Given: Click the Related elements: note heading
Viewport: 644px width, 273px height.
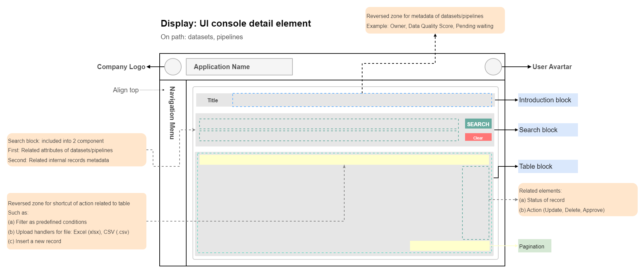Looking at the screenshot, I should coord(540,191).
